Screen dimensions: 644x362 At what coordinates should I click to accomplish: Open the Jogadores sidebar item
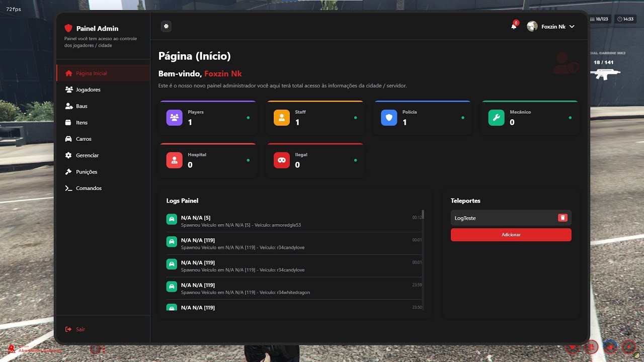pyautogui.click(x=103, y=89)
